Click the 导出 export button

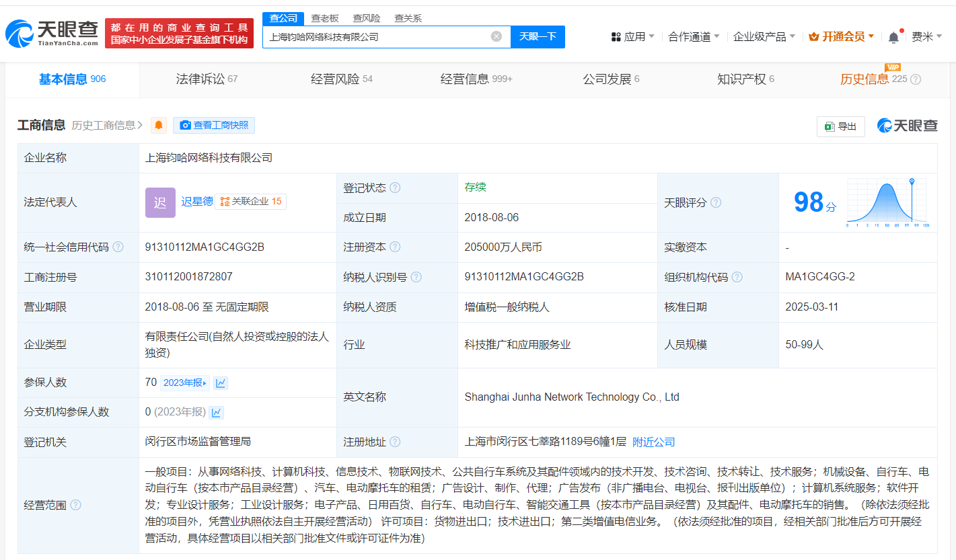pos(841,126)
